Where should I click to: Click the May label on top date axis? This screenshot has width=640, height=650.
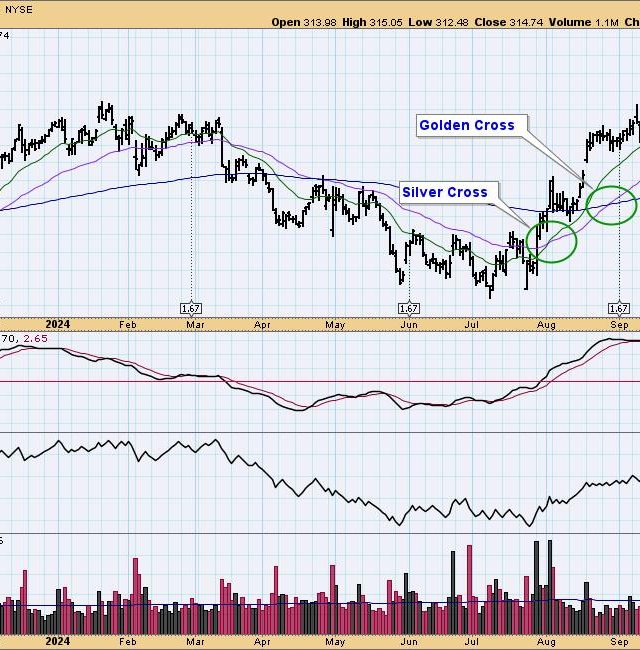coord(334,324)
